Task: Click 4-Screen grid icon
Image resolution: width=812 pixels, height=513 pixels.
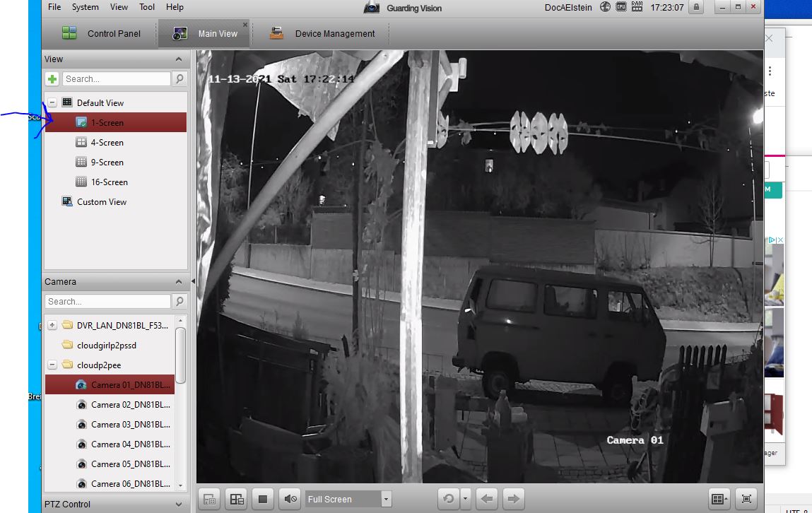Action: (81, 142)
